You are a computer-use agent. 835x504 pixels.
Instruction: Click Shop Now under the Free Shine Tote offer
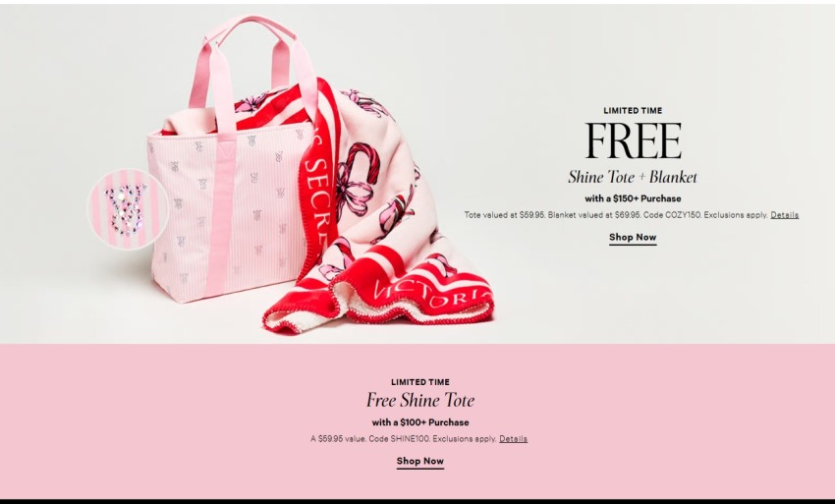(x=420, y=462)
